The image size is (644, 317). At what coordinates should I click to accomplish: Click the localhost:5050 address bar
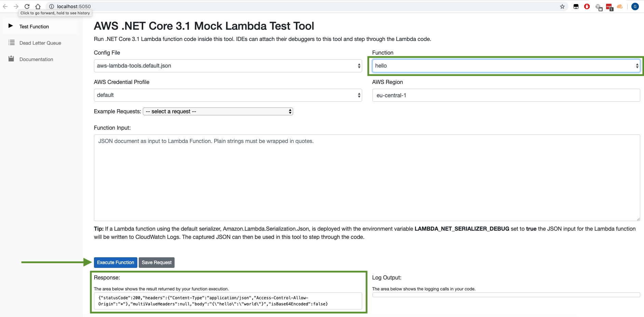(x=307, y=6)
